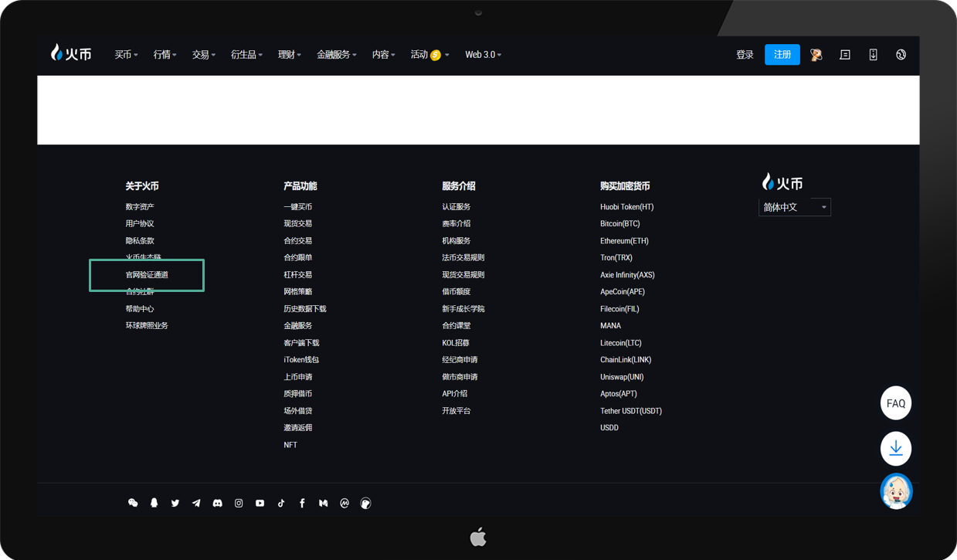The width and height of the screenshot is (957, 560).
Task: Expand the 行情 navigation dropdown
Action: (x=165, y=55)
